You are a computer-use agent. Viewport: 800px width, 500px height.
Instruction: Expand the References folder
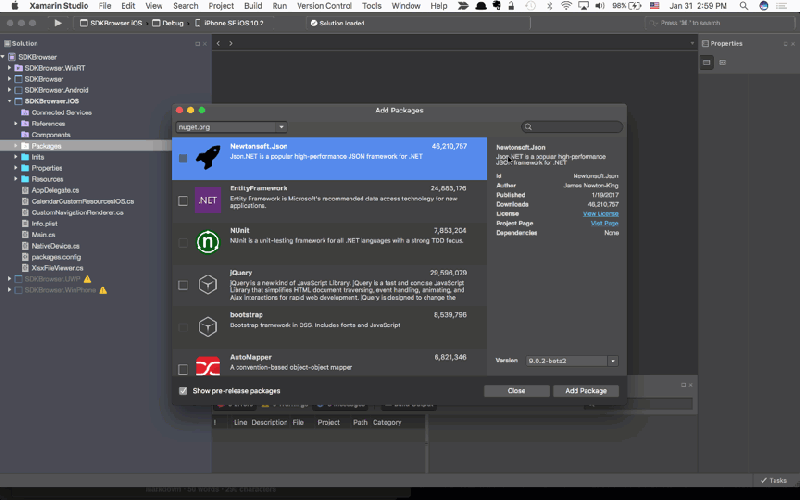coord(16,123)
